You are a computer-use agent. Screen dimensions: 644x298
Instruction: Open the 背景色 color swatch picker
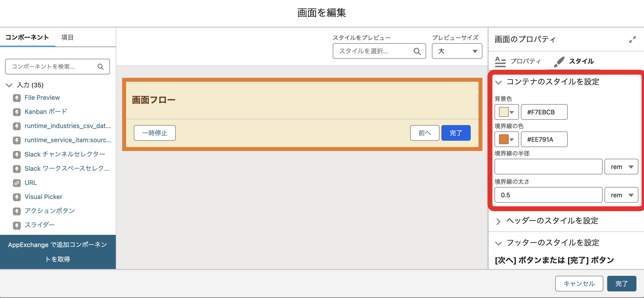pos(506,112)
